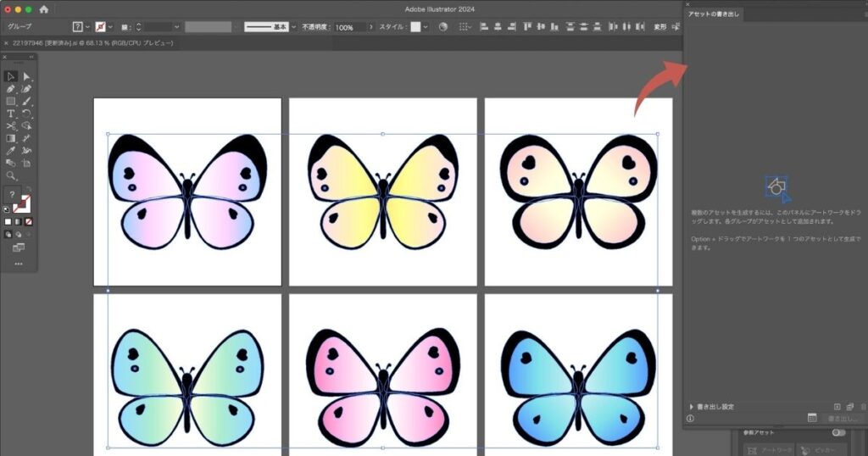
Task: Swap to default fill and stroke colors
Action: coord(8,209)
